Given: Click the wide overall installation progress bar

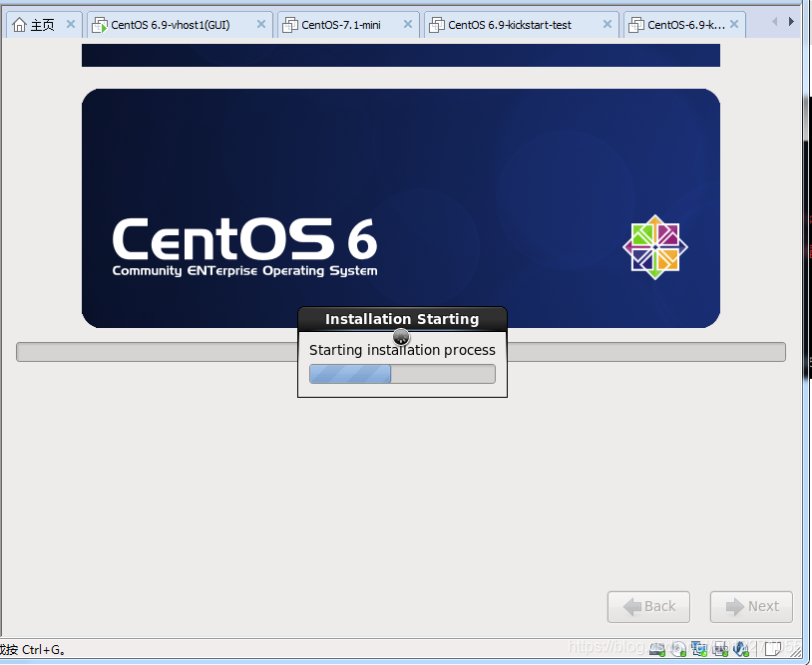Looking at the screenshot, I should 401,352.
